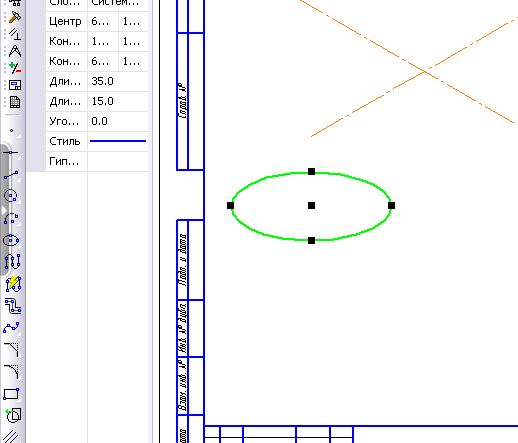
Task: Click the Центр property label
Action: pos(66,21)
